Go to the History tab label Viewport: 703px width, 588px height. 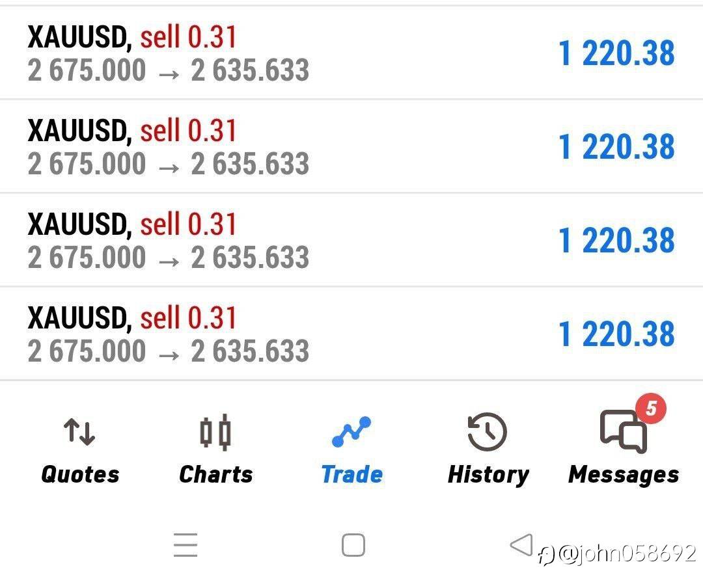point(488,474)
